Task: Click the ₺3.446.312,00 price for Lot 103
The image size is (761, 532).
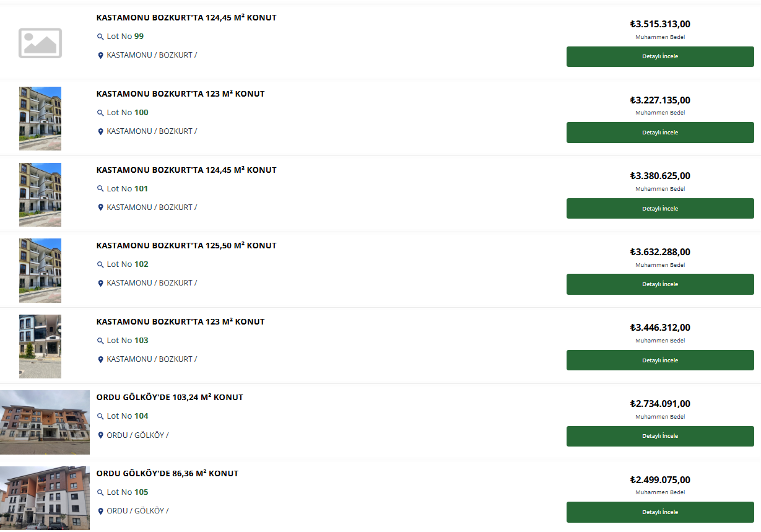Action: 660,328
